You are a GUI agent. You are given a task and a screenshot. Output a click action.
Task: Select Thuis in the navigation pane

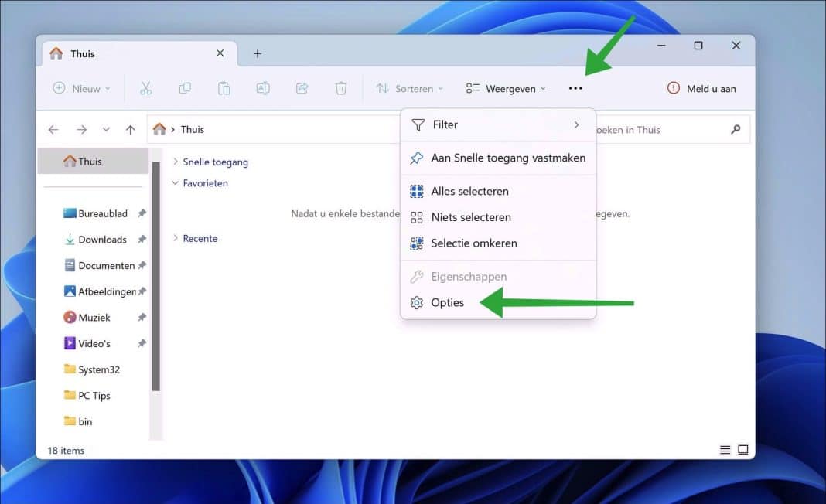point(94,161)
